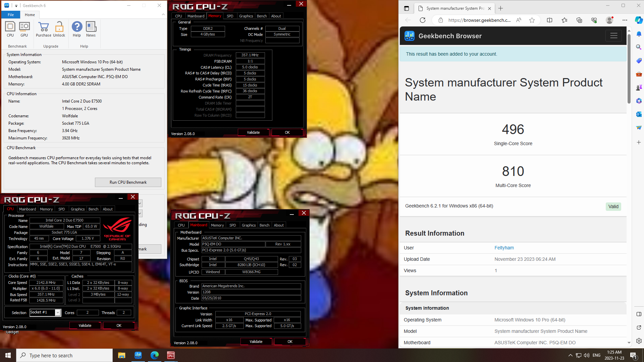Click the Edge address bar URL
Screen dimensions: 644x362
[479, 20]
